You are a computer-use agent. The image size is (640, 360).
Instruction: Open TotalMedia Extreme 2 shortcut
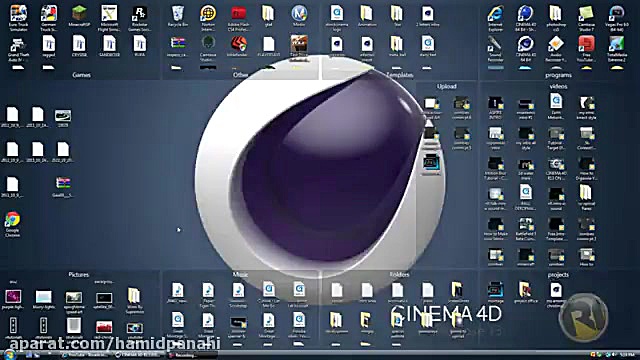click(617, 48)
